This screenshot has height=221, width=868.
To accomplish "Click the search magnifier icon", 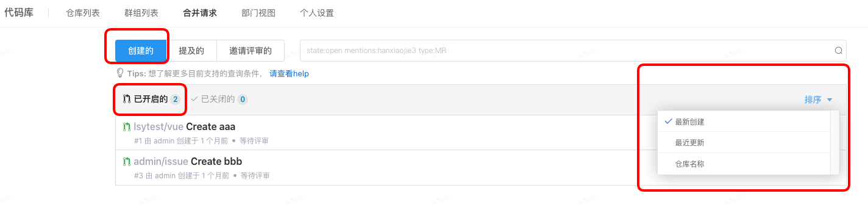I will pos(838,51).
